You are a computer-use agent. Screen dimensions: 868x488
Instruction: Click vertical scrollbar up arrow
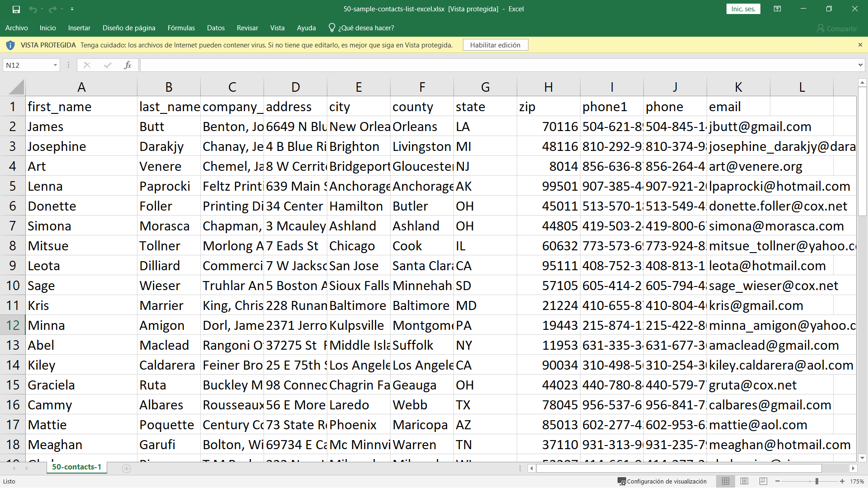tap(862, 83)
